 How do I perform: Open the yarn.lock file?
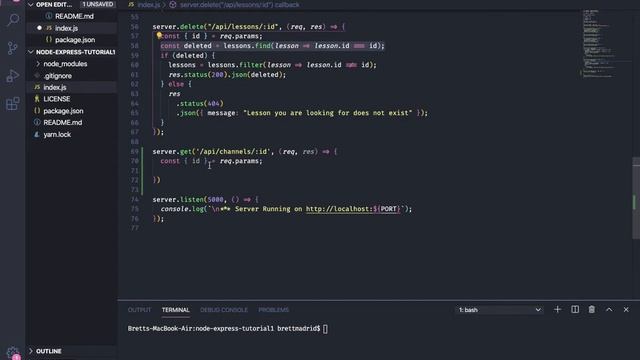pos(57,134)
